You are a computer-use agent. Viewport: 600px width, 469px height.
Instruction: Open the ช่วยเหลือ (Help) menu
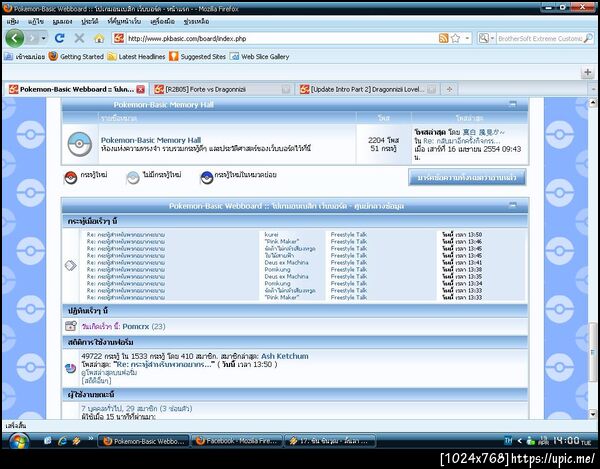coord(196,21)
